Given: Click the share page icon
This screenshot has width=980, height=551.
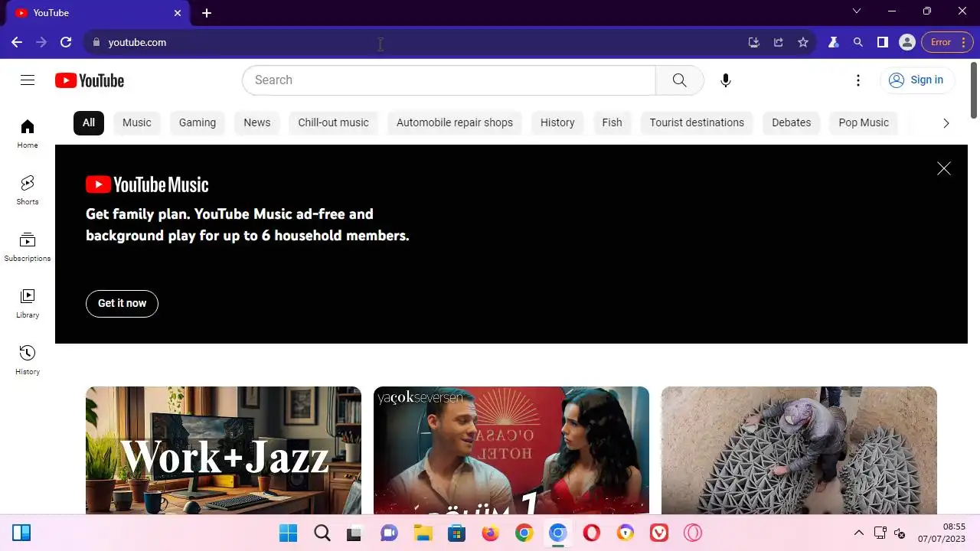Looking at the screenshot, I should (x=779, y=42).
